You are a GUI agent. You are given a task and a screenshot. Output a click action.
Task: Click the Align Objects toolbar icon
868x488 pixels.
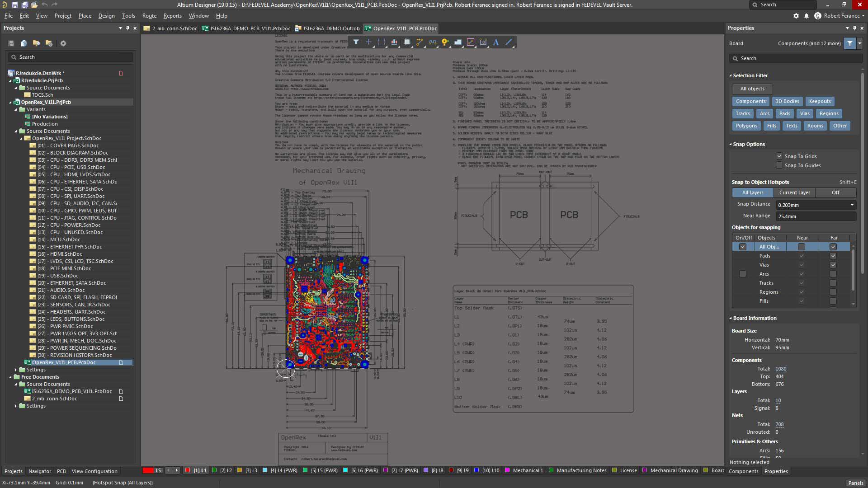click(394, 42)
